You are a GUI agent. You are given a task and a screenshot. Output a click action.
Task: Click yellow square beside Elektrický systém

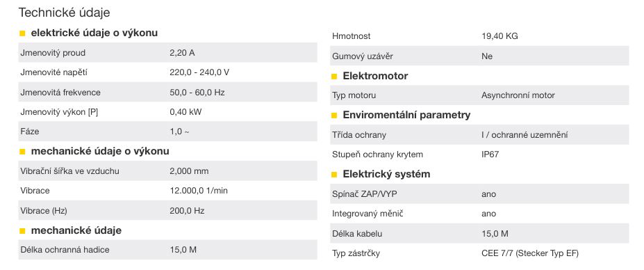pos(334,175)
